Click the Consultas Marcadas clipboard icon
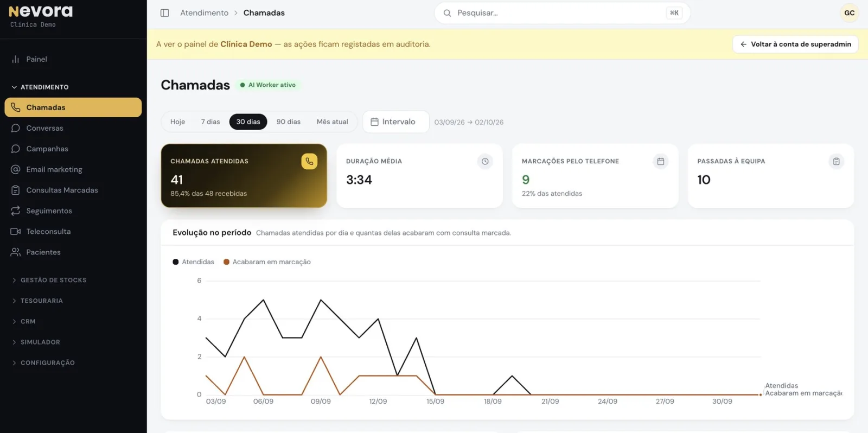 pos(16,190)
